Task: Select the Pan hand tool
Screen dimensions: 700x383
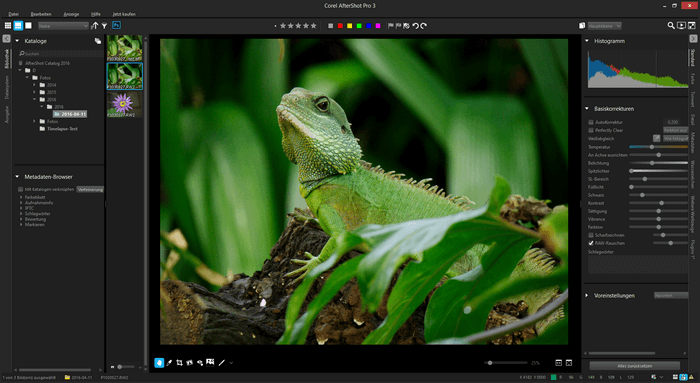Action: pos(159,363)
